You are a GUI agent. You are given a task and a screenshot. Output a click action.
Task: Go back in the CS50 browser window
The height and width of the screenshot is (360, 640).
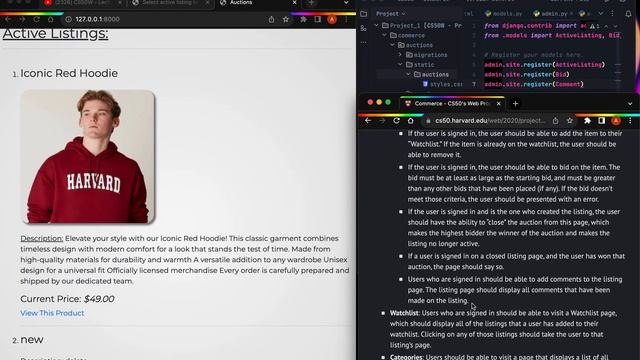[368, 121]
